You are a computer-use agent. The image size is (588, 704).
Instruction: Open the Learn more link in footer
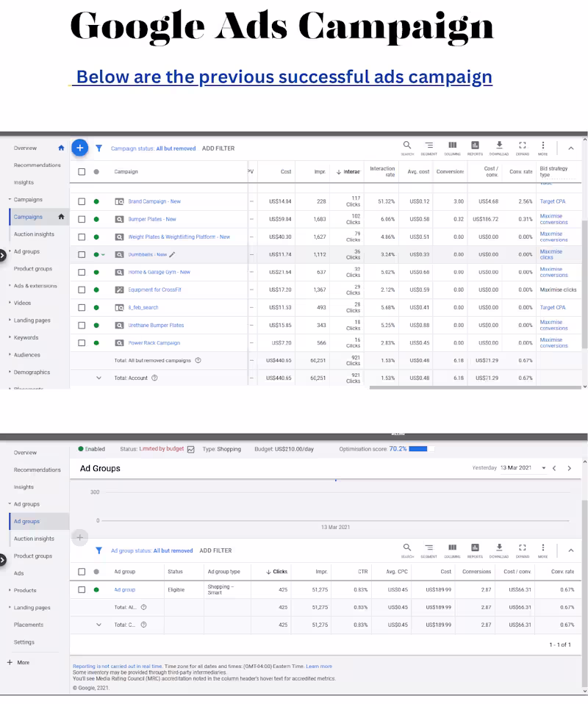tap(319, 667)
